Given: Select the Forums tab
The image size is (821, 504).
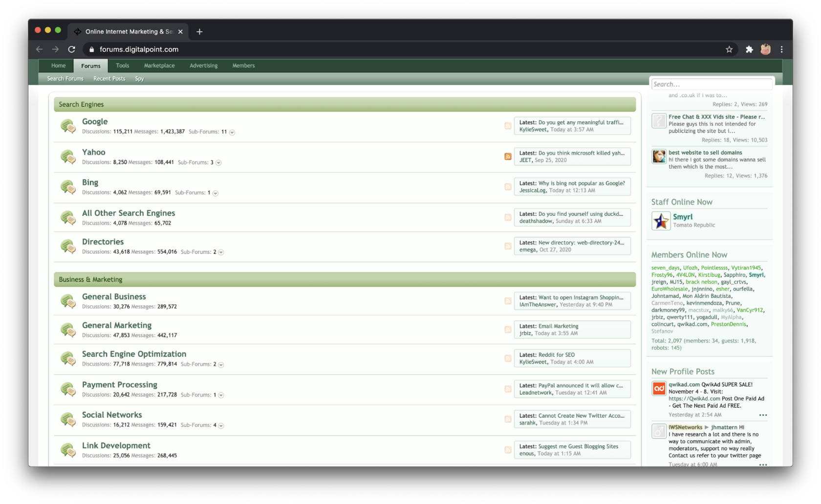Looking at the screenshot, I should click(x=91, y=65).
